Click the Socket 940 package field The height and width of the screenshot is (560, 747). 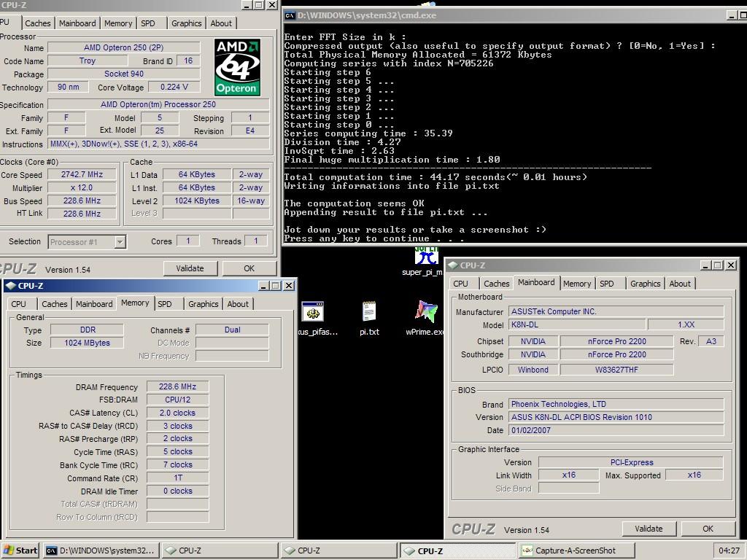(x=124, y=74)
